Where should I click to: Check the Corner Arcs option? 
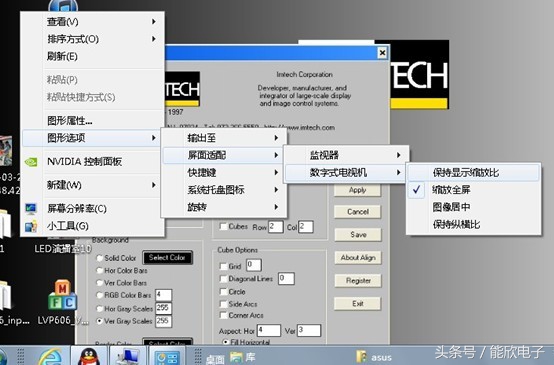point(223,315)
